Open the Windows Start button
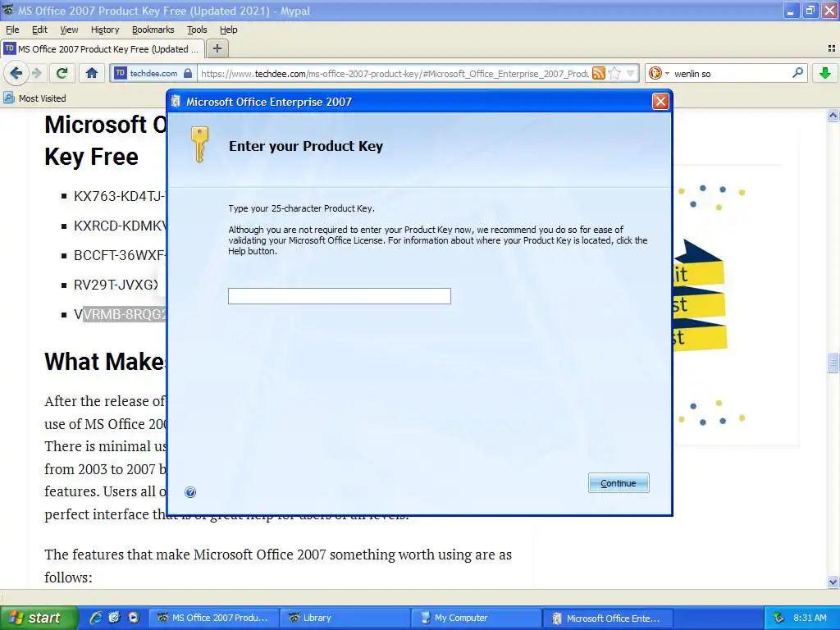Screen dimensions: 840x630 point(39,618)
